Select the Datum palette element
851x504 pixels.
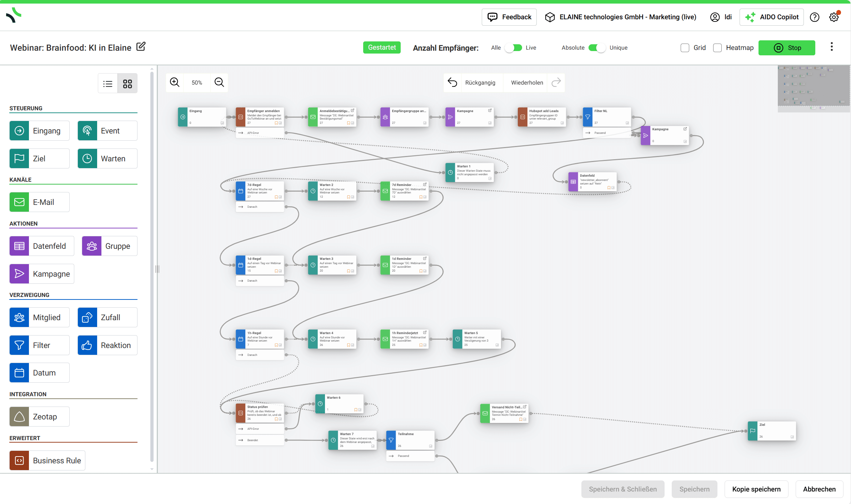click(x=39, y=373)
